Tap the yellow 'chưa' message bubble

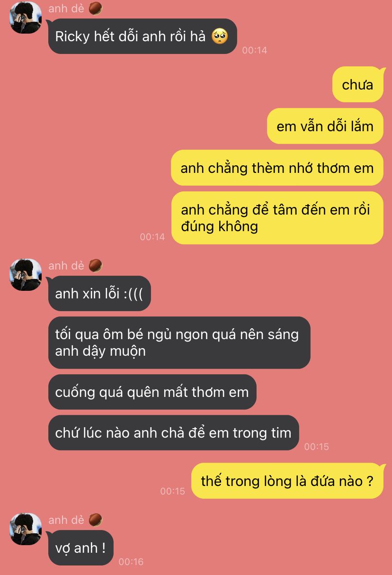357,85
